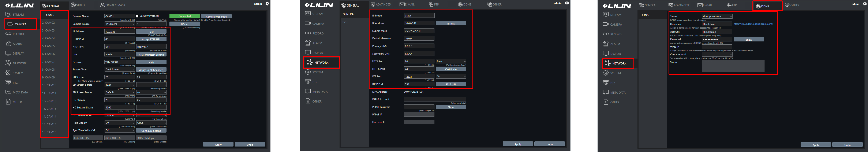The height and width of the screenshot is (152, 868).
Task: Open the lilinukdemo.ddnsipcam.com link
Action: tap(753, 24)
